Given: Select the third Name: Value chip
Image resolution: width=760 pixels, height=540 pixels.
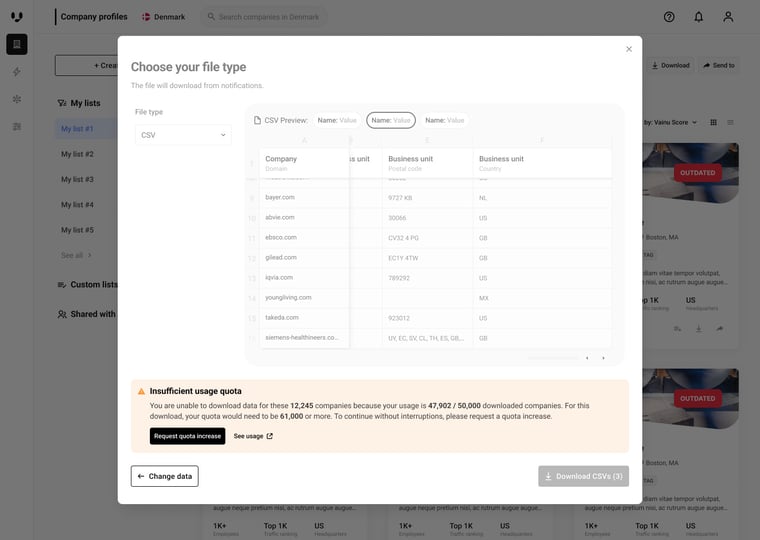Looking at the screenshot, I should (x=444, y=120).
